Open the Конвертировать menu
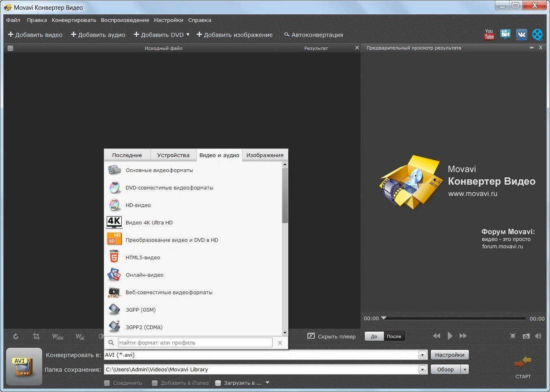Viewport: 550px width, 392px height. pos(74,20)
